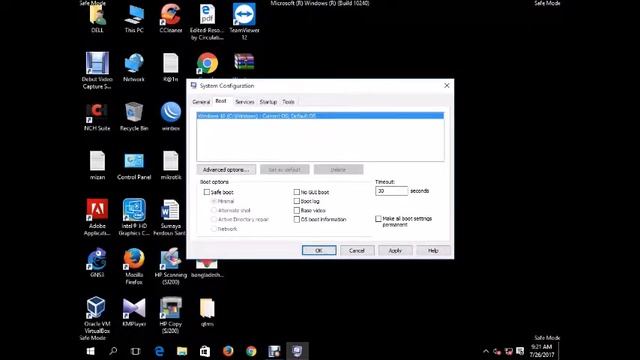Open Firefox from the taskbar
This screenshot has width=640, height=360.
click(228, 351)
